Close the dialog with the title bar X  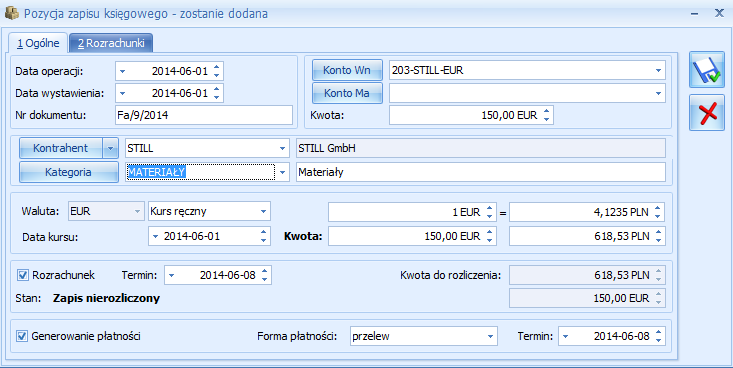pos(719,13)
